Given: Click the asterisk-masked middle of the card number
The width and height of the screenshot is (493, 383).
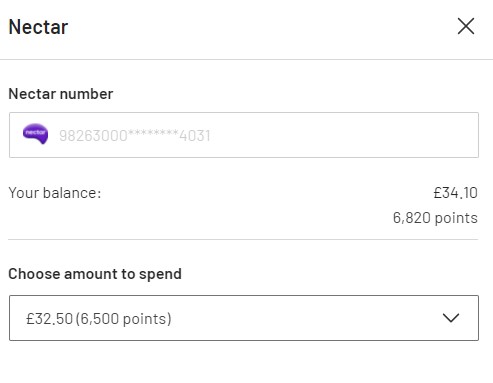Looking at the screenshot, I should tap(153, 133).
